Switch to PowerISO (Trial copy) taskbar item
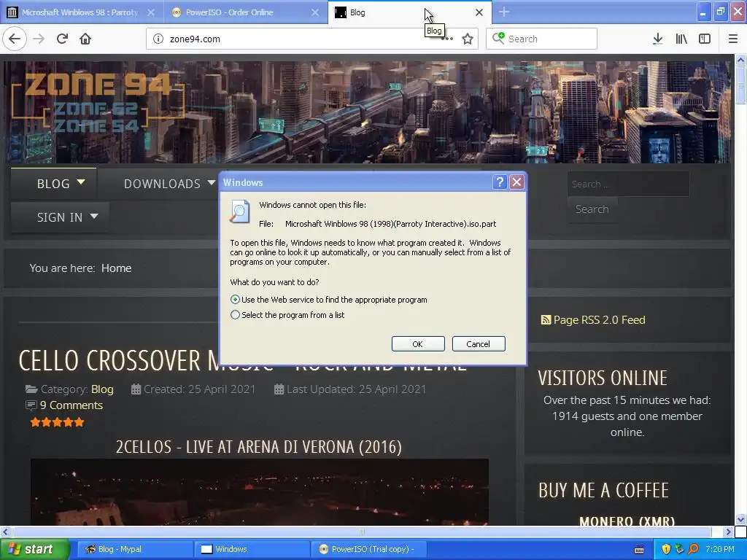Image resolution: width=747 pixels, height=560 pixels. coord(368,549)
